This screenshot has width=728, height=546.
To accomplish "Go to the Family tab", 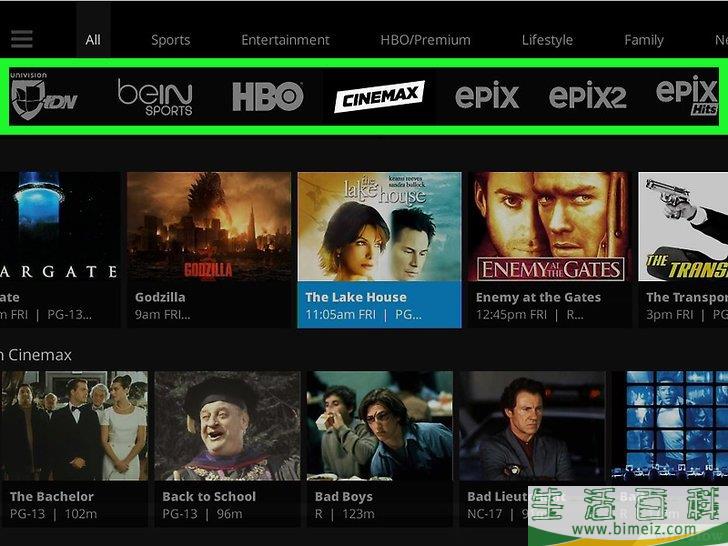I will [644, 40].
